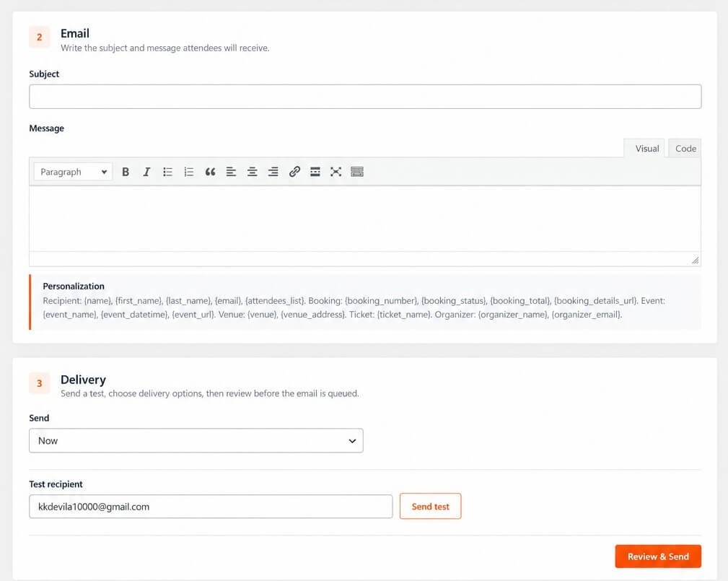Insert Read More tag icon
Screen dimensions: 728x581
(x=315, y=172)
